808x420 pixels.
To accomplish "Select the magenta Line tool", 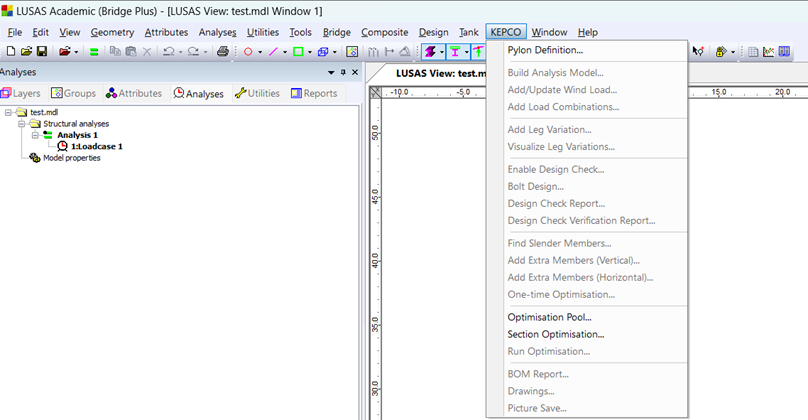I will click(273, 51).
